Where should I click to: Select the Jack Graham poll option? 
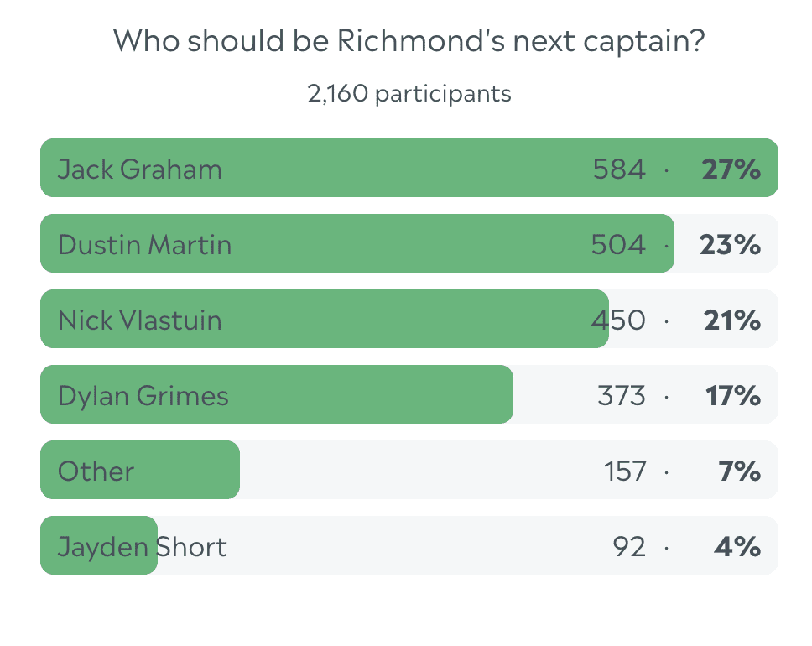[409, 168]
